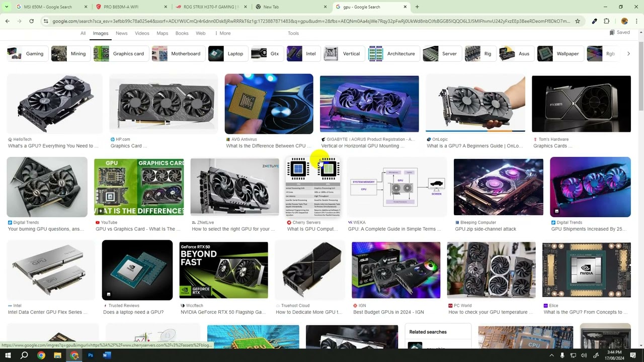Open the Bleeping Computer GPU.zip image
This screenshot has width=644, height=362.
[499, 187]
